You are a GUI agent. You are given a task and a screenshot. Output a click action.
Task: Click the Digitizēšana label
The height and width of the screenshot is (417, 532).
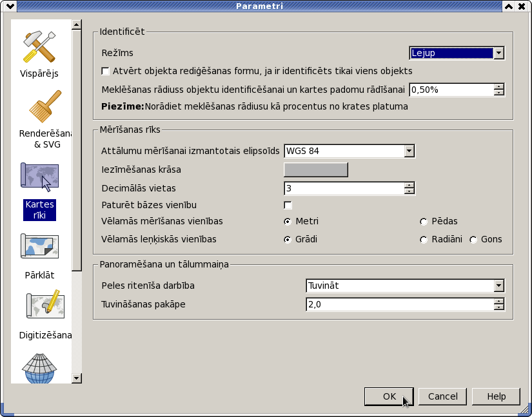(46, 335)
